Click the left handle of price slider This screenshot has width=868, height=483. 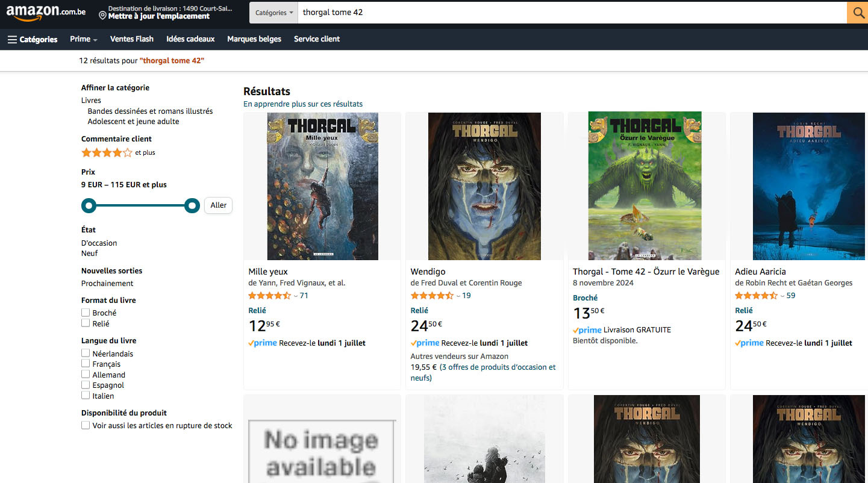89,206
